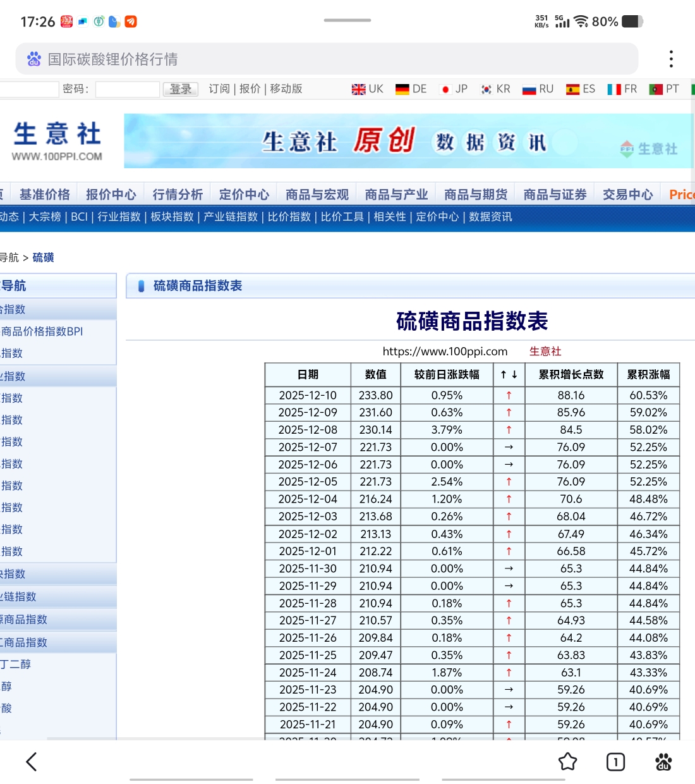695x784 pixels.
Task: Choose the KR flag language version
Action: pos(495,89)
